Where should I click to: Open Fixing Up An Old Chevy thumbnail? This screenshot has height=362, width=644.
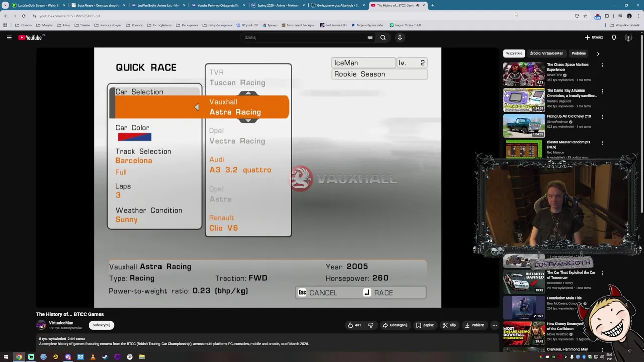pos(524,126)
